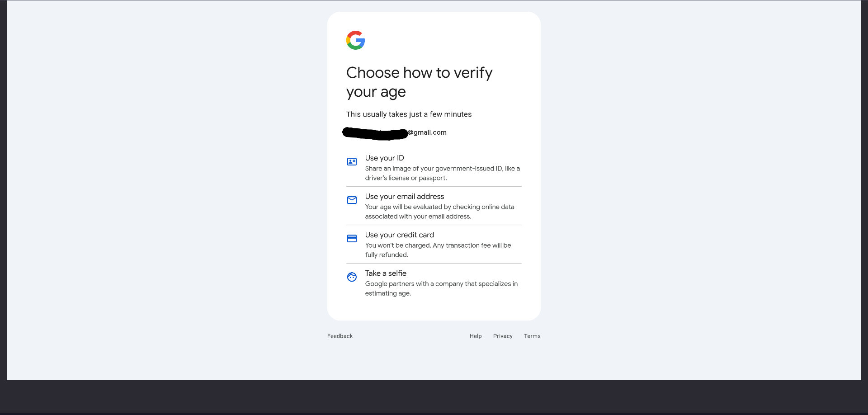The height and width of the screenshot is (415, 868).
Task: Click the "You won't be charged" description
Action: click(438, 250)
